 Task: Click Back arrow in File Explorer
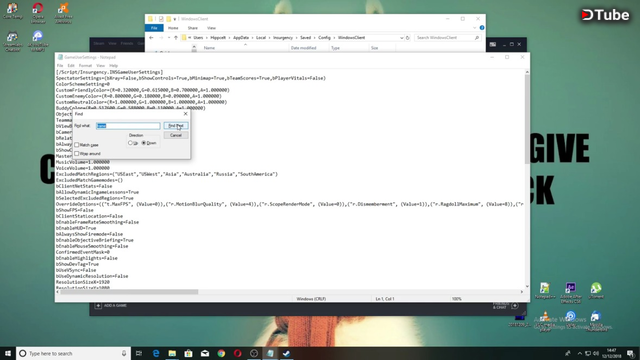(x=151, y=38)
